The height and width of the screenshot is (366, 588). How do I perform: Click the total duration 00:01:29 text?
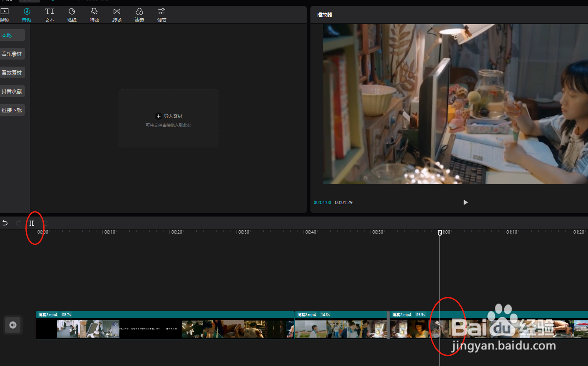coord(344,202)
